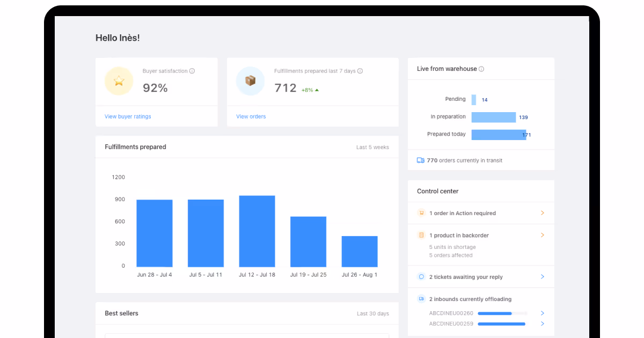Click the info icon beside Buyer satisfaction
Image resolution: width=644 pixels, height=338 pixels.
click(x=192, y=71)
